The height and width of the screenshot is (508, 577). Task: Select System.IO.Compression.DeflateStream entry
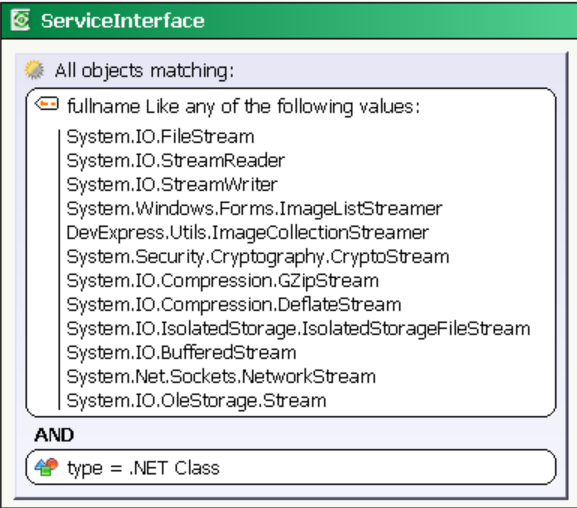[234, 305]
